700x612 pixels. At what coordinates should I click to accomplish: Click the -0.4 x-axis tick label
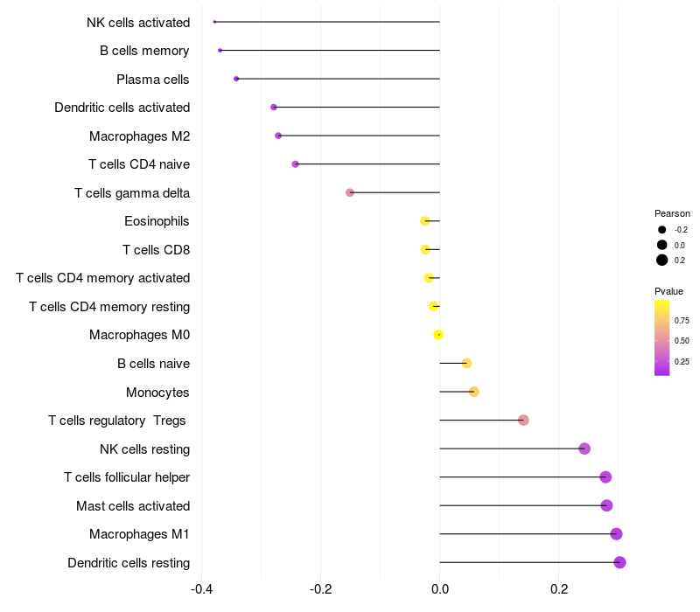(201, 589)
